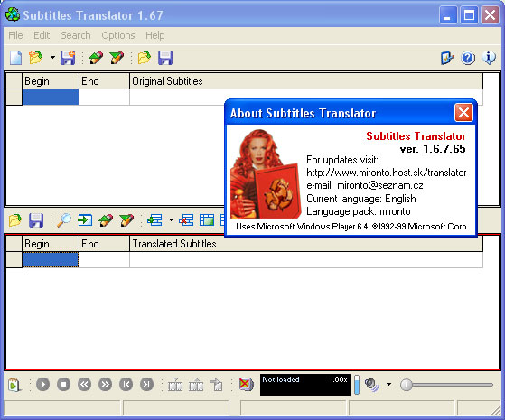Click the Begin header in Original Subtitles table
The height and width of the screenshot is (420, 505).
click(x=51, y=81)
